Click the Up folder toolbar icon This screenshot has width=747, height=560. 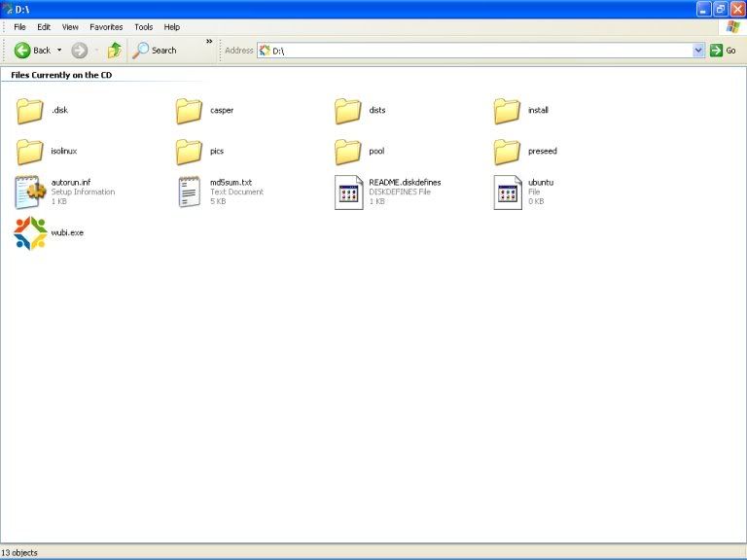pos(115,51)
